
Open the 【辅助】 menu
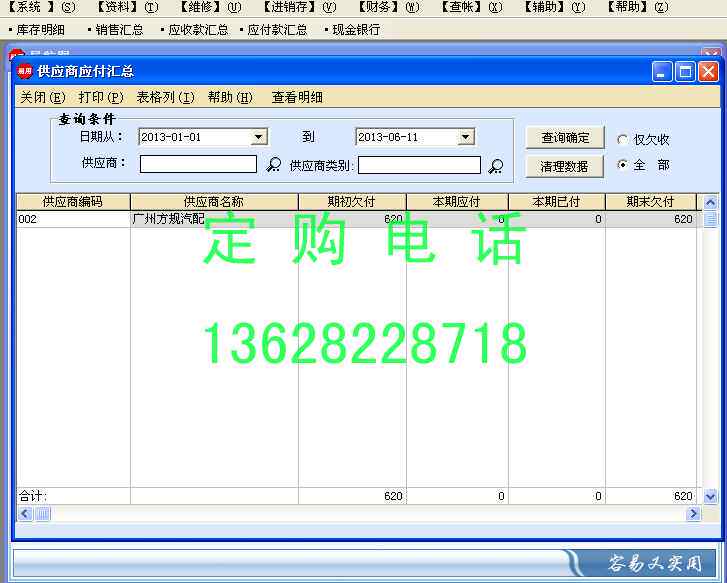[x=554, y=7]
